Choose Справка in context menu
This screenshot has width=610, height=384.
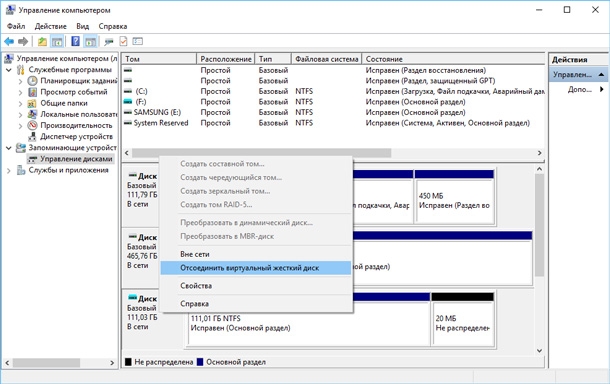(256, 304)
